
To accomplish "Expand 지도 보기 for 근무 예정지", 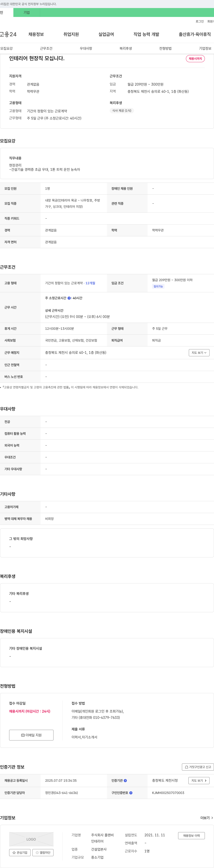I will click(x=199, y=353).
